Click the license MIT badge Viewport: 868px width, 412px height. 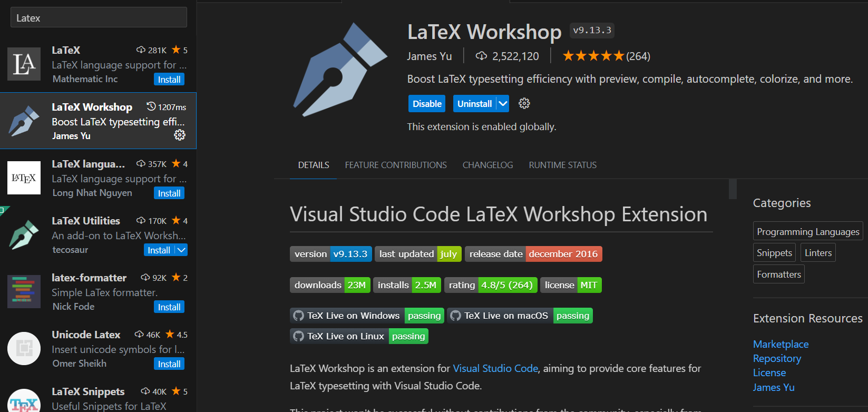(571, 285)
